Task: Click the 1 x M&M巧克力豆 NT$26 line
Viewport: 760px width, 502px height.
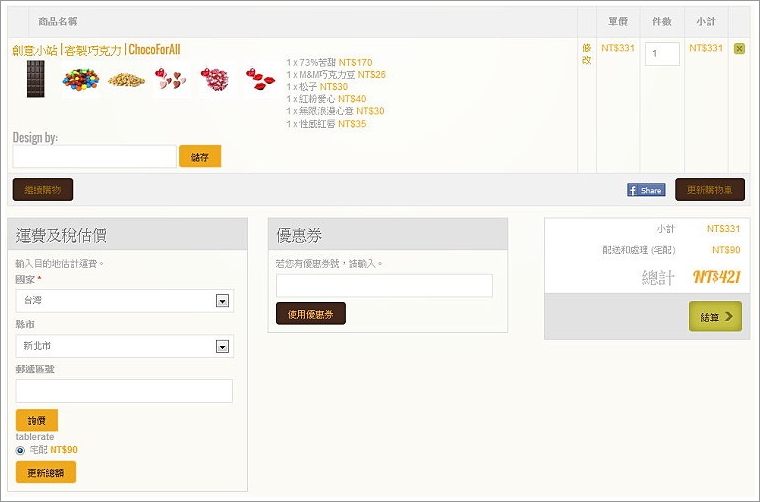Action: (x=336, y=75)
